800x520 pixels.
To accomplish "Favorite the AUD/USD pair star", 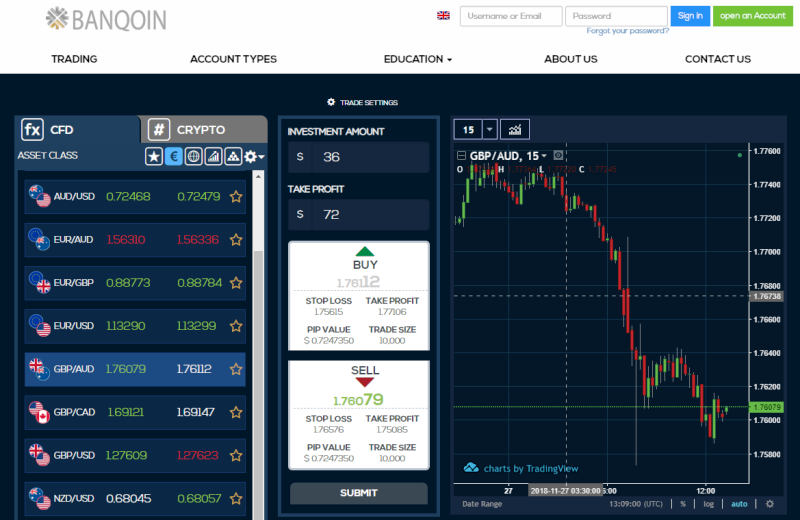I will coord(236,196).
